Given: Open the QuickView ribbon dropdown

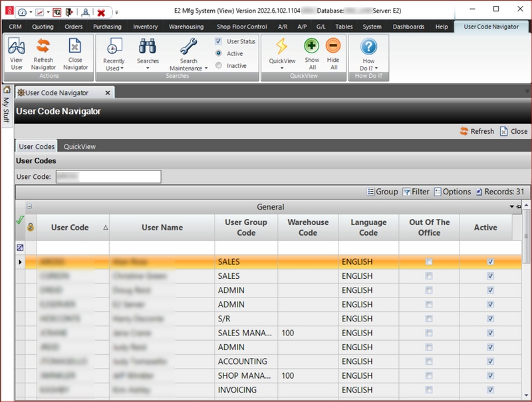Looking at the screenshot, I should [282, 55].
